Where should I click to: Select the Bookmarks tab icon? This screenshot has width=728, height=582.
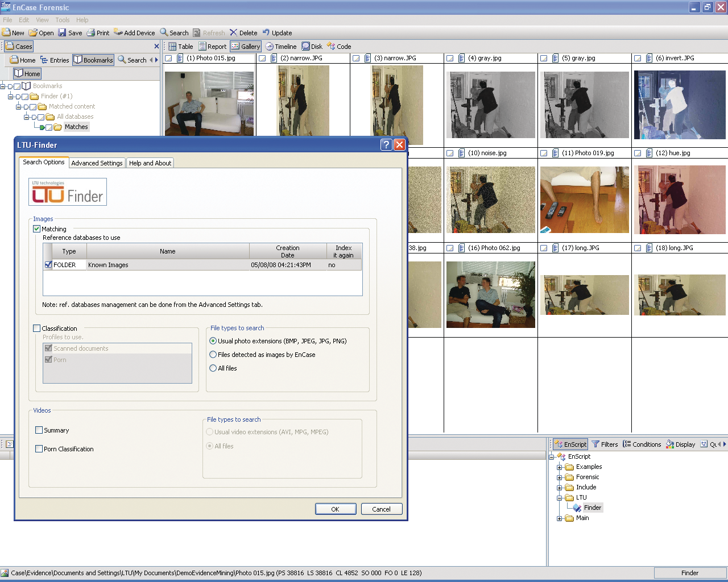[78, 60]
